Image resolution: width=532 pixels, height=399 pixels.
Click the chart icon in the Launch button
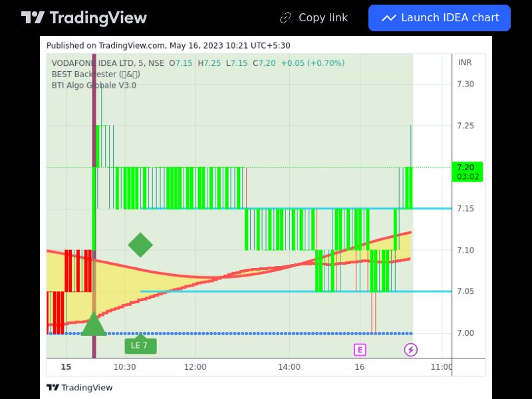pyautogui.click(x=388, y=18)
